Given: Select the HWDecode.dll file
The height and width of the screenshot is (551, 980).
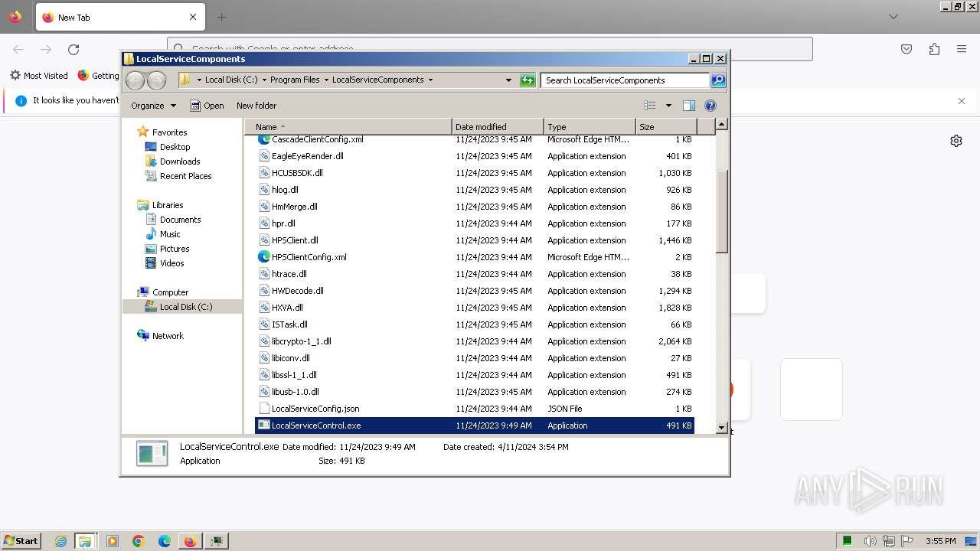Looking at the screenshot, I should (x=297, y=291).
